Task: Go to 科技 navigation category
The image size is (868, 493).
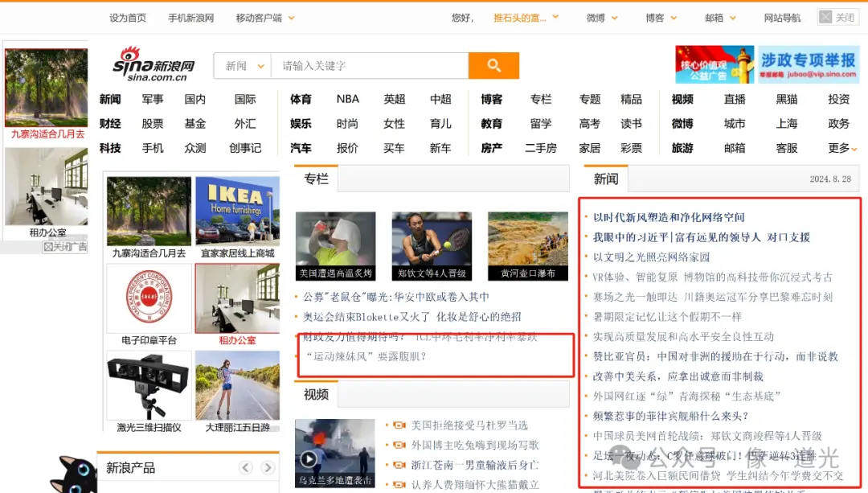Action: (110, 148)
